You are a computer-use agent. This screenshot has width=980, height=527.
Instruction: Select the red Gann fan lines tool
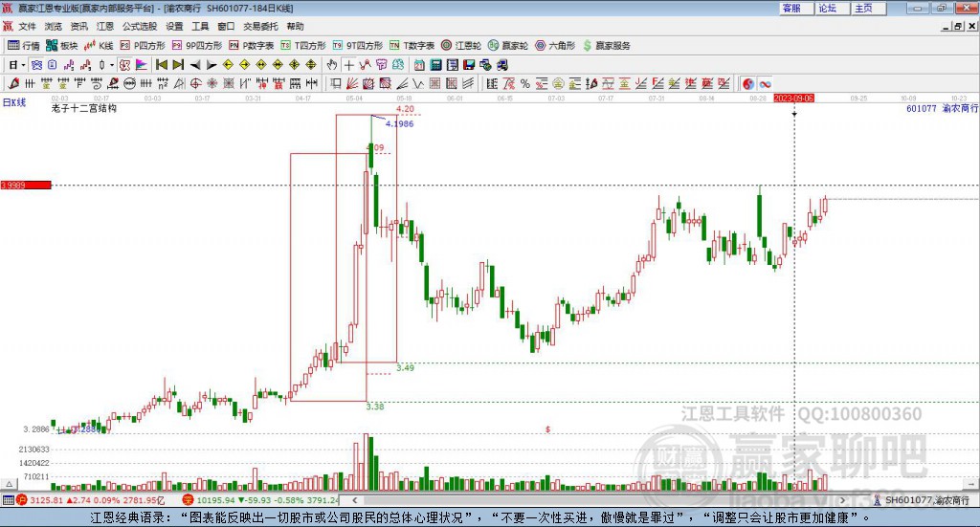352,83
